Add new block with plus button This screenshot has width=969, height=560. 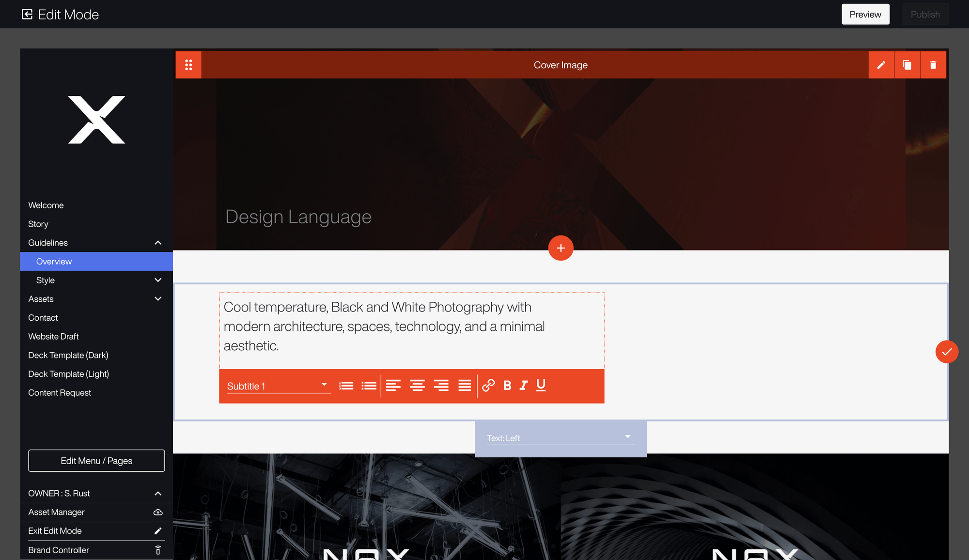click(x=561, y=248)
